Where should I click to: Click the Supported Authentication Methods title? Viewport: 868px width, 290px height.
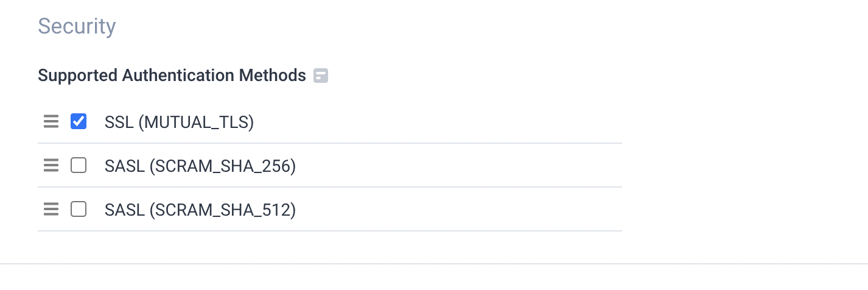tap(172, 76)
